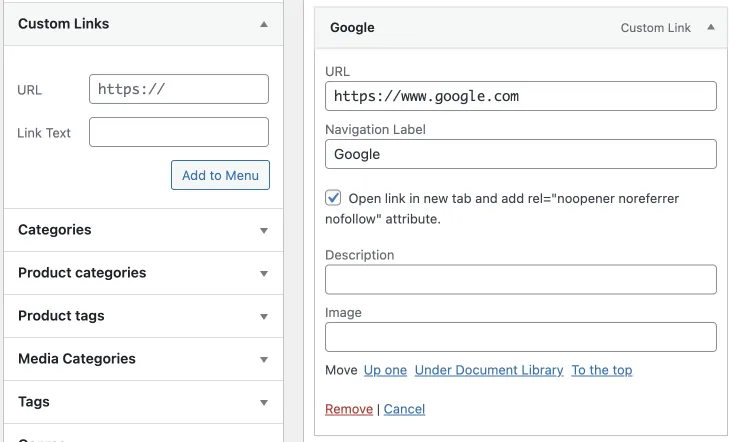Viewport: 735px width, 442px height.
Task: Click the Description input field
Action: [521, 279]
